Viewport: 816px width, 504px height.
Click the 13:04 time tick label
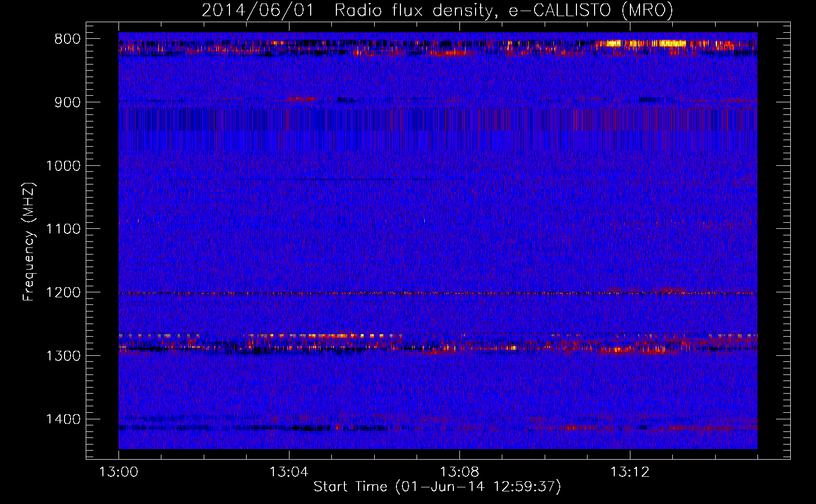click(x=288, y=472)
